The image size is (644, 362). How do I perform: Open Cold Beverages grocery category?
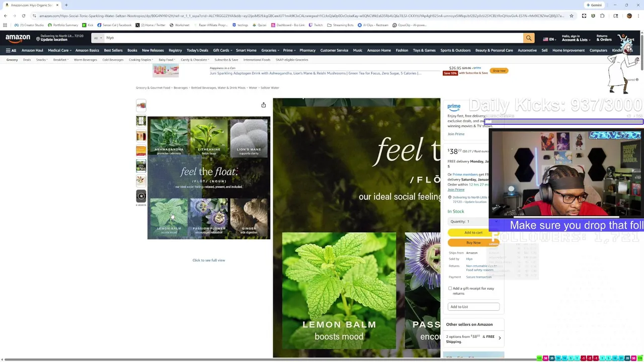[x=113, y=60]
